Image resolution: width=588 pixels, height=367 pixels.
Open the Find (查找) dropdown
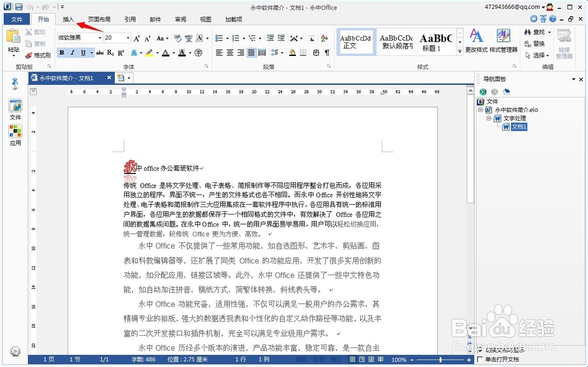point(550,32)
